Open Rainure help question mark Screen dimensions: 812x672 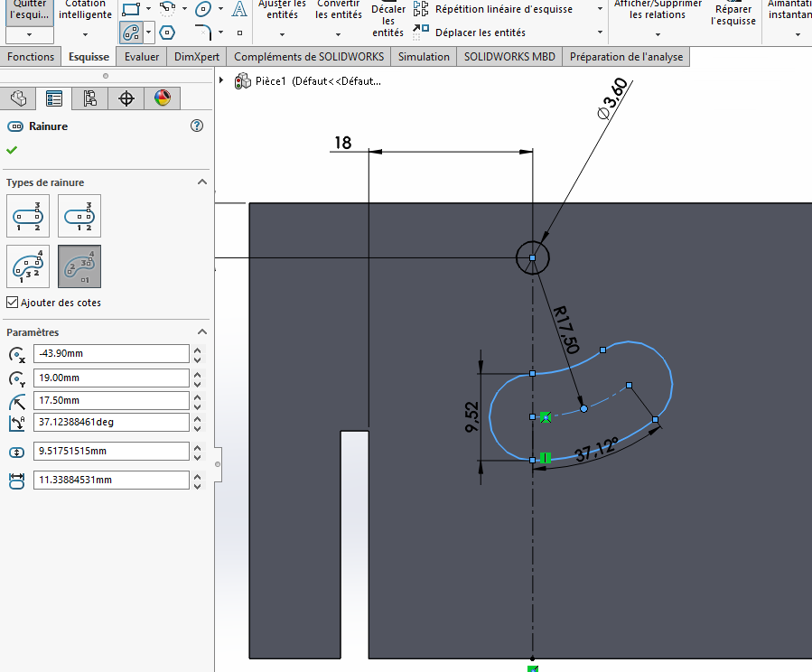[197, 126]
